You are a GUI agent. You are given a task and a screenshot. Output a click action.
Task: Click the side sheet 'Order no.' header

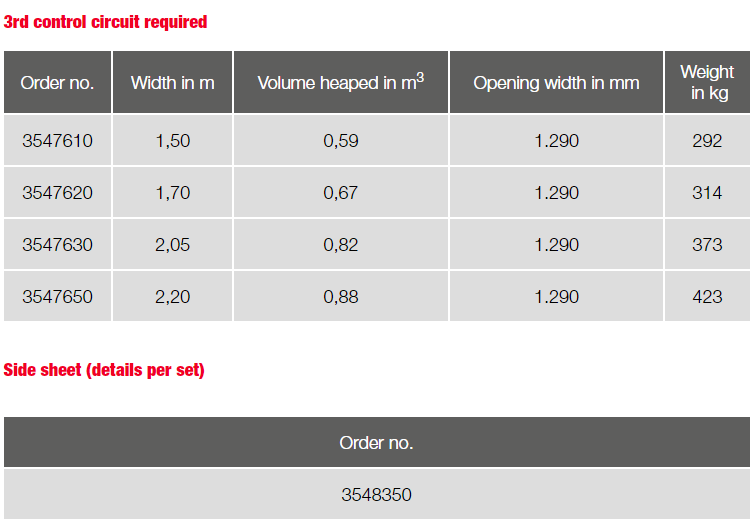point(376,442)
